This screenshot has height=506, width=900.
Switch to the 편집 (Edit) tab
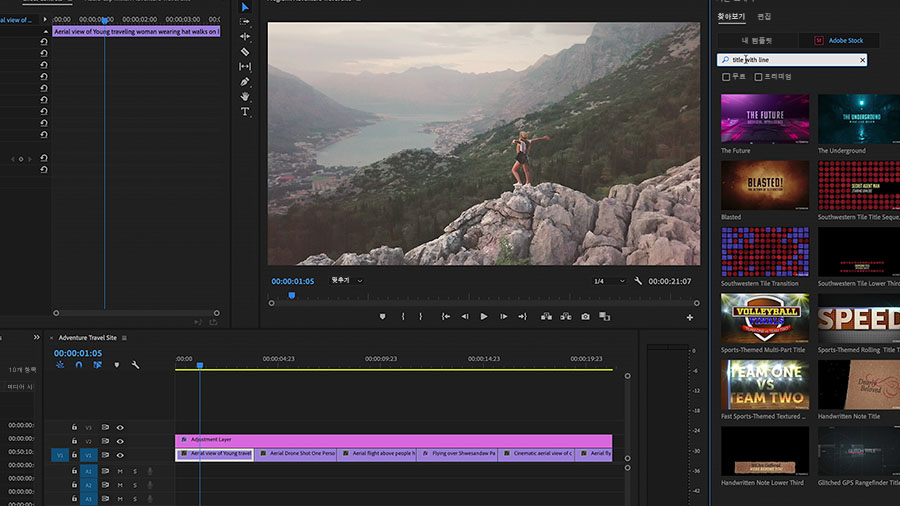(x=764, y=16)
